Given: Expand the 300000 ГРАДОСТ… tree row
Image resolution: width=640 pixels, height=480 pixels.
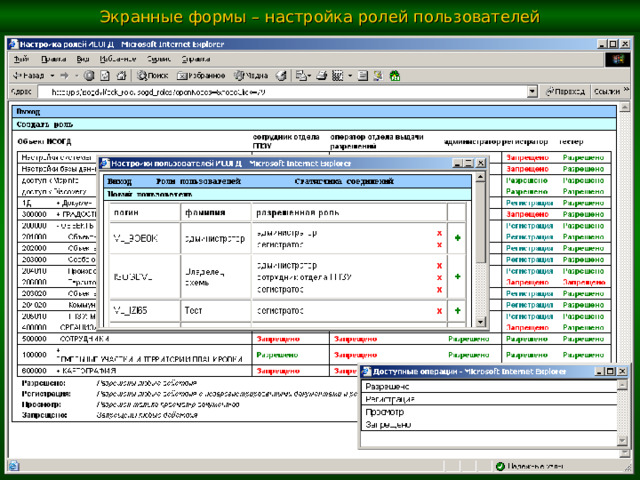Looking at the screenshot, I should (x=58, y=214).
